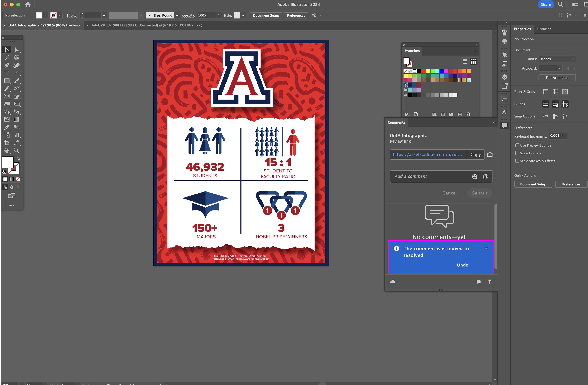Image resolution: width=588 pixels, height=385 pixels.
Task: Click the delete swatch trash icon
Action: (468, 114)
